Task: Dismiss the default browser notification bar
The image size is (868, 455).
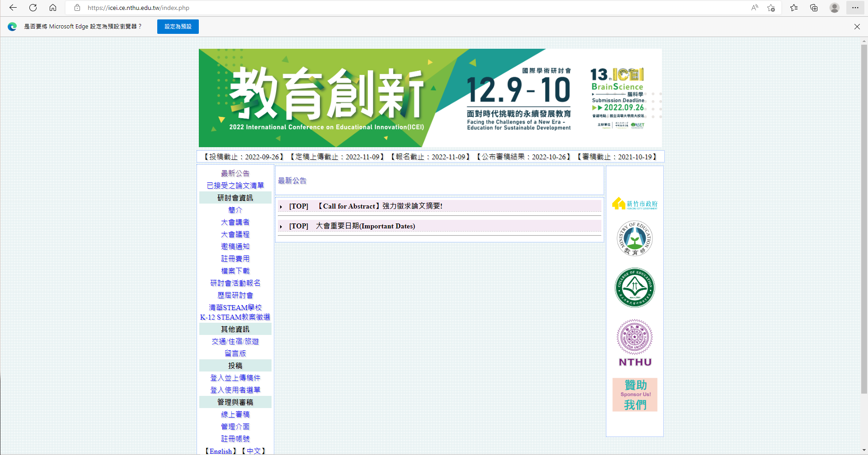Action: (x=857, y=27)
